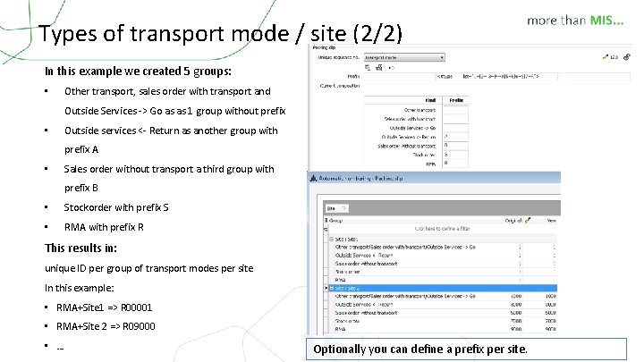644x362 pixels.
Task: Click the bullet text 'RMA with prefix R'
Action: pyautogui.click(x=104, y=227)
